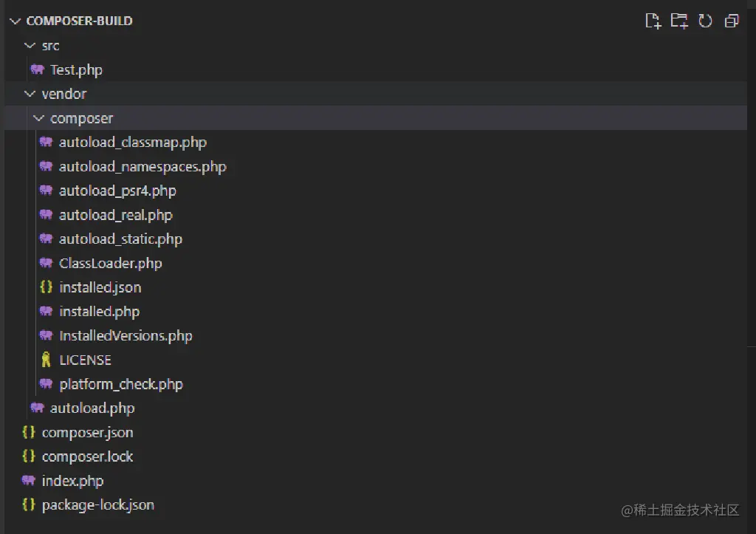Click the PHP icon beside index.php
This screenshot has height=534, width=756.
(x=29, y=481)
